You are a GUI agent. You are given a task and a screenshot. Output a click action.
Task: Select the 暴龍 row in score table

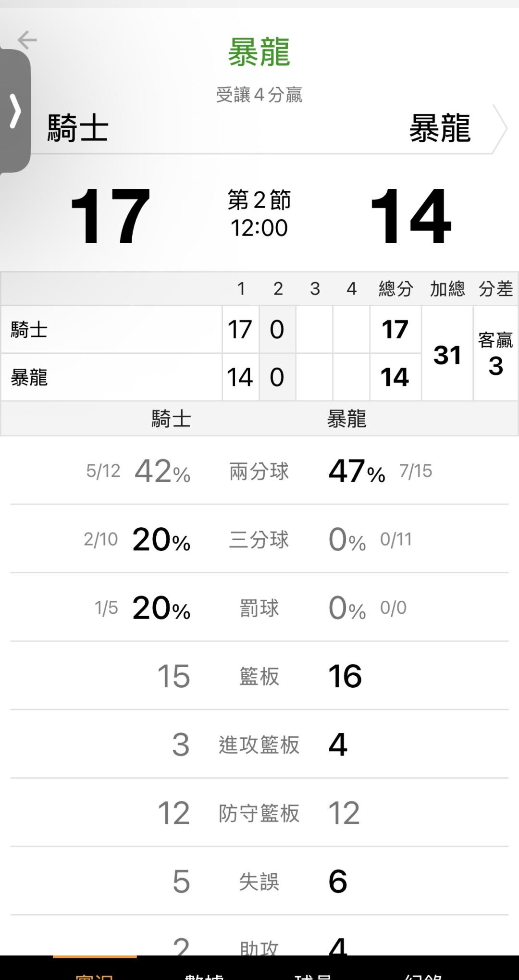coord(111,377)
